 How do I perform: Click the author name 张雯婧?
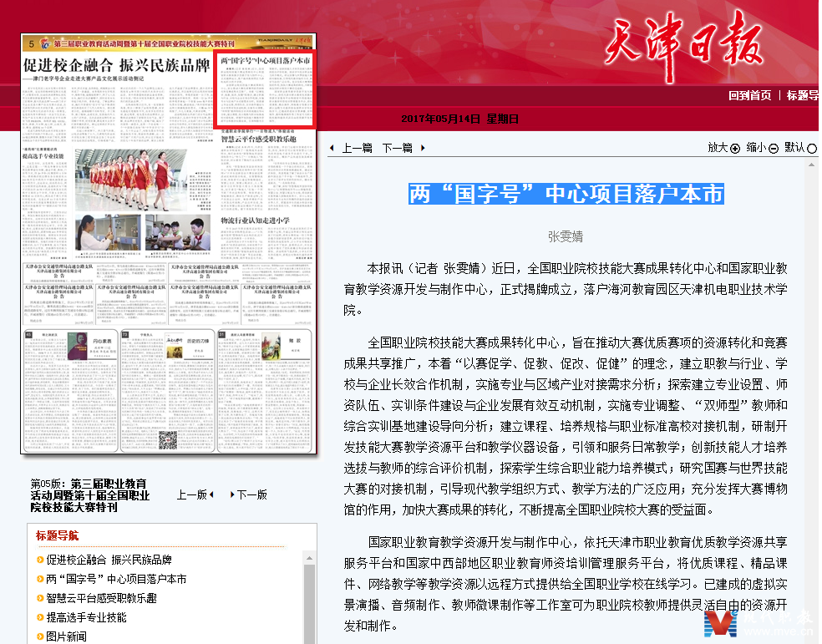[566, 237]
